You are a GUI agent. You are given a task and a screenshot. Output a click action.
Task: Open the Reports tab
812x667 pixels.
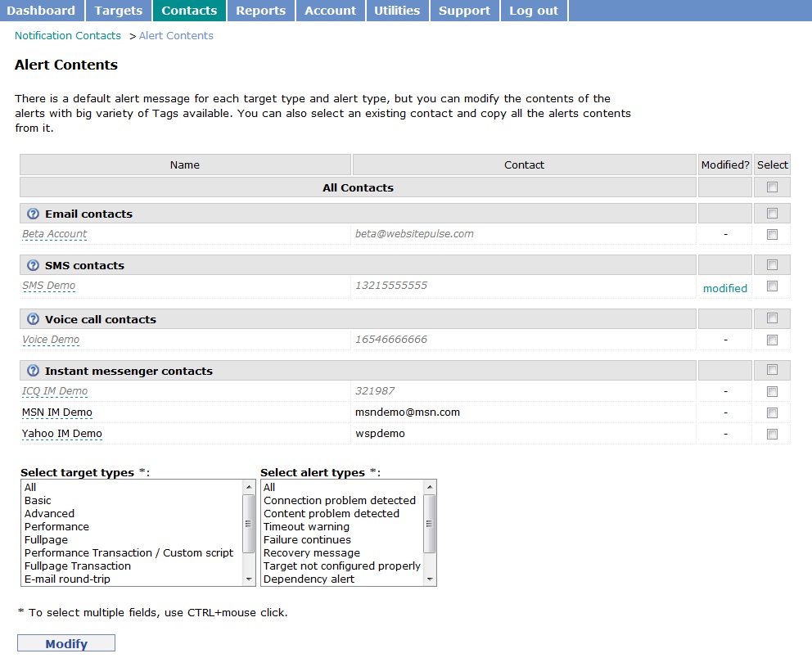260,11
